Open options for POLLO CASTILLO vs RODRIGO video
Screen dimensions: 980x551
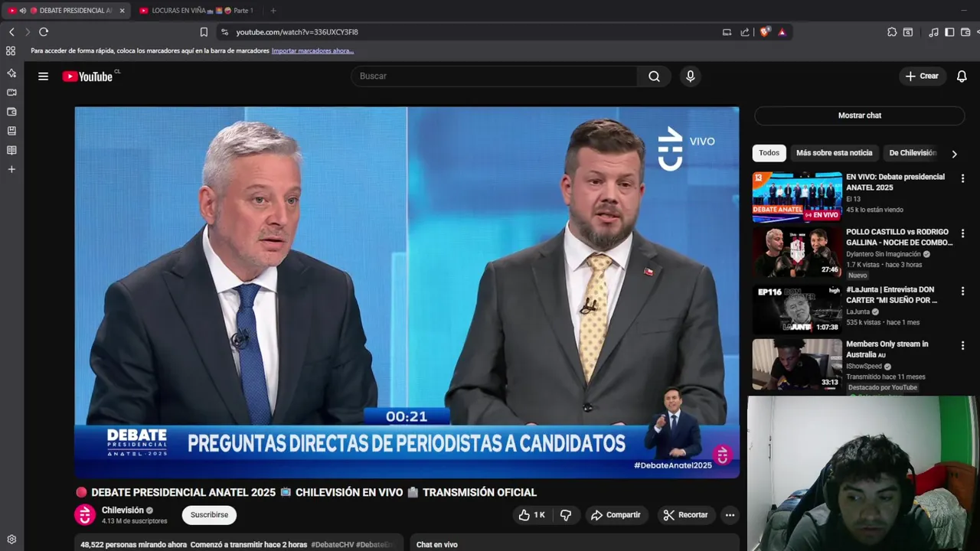(962, 233)
